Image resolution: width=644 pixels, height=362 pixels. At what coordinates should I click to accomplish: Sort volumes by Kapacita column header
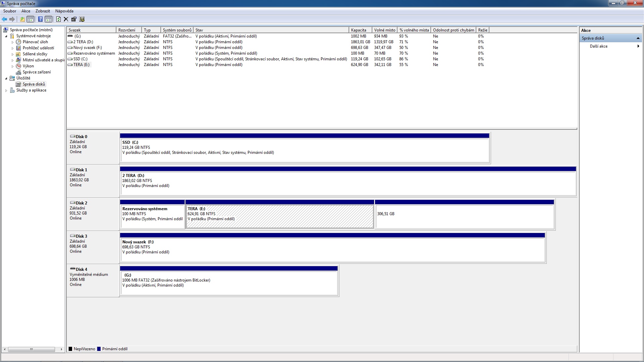[x=359, y=30]
